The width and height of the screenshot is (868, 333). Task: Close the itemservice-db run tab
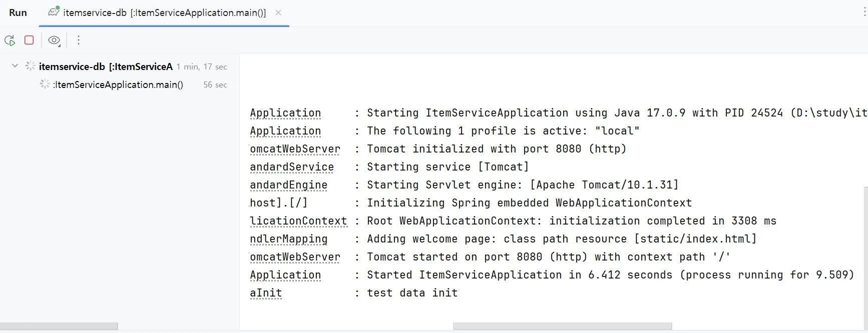click(x=278, y=13)
